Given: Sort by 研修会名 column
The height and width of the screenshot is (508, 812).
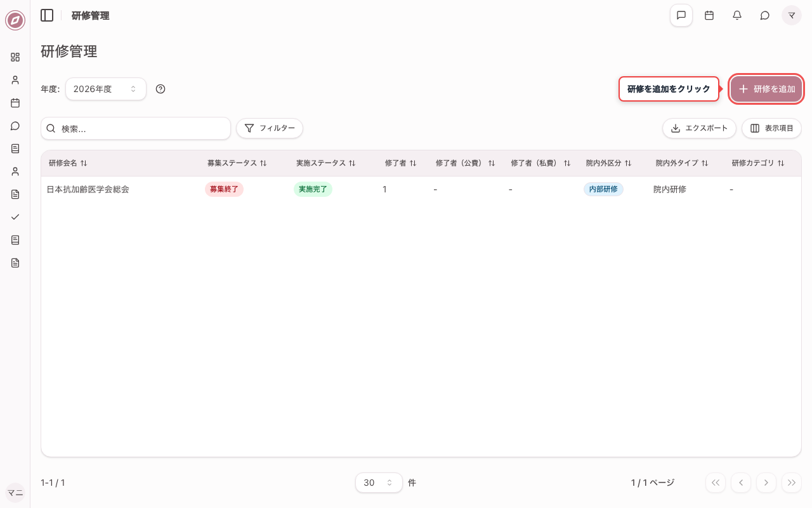Looking at the screenshot, I should point(68,163).
